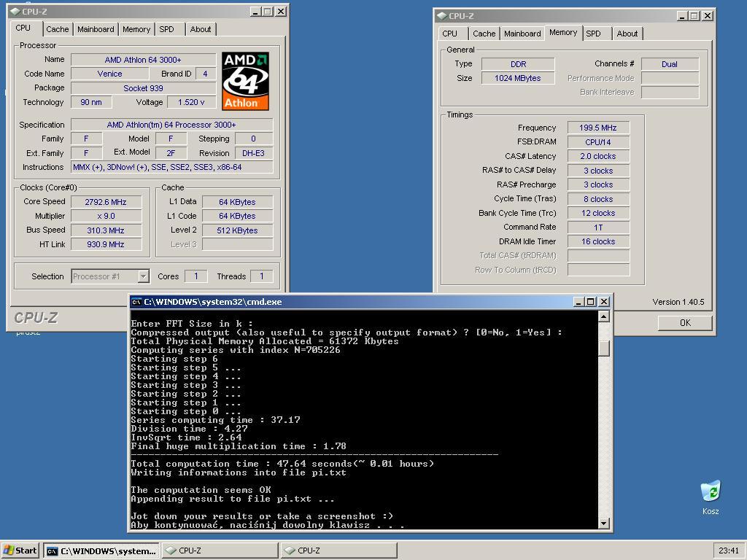Image resolution: width=747 pixels, height=560 pixels.
Task: Click Specification field AMD Athlon(tm) 64 Processor
Action: [171, 125]
